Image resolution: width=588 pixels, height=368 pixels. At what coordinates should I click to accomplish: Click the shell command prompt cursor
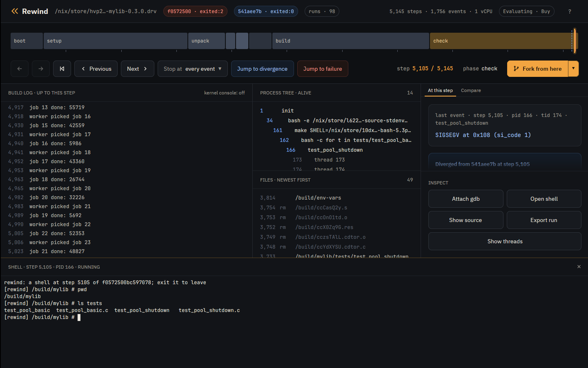(79, 317)
